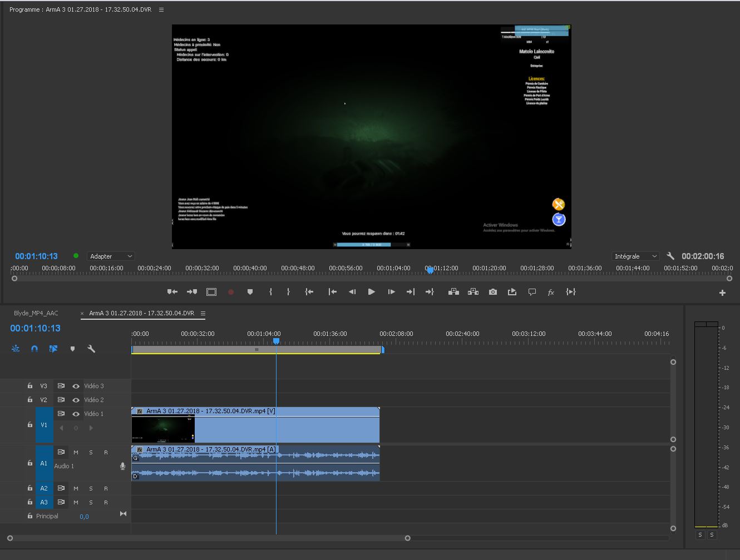The height and width of the screenshot is (560, 740).
Task: Mute Audio 1 track with M
Action: (76, 452)
